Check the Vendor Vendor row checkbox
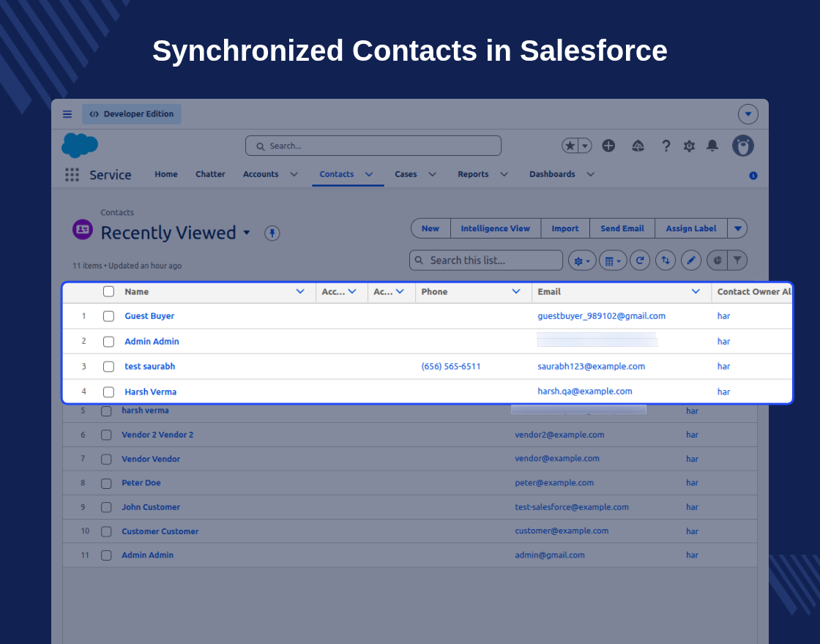The width and height of the screenshot is (820, 644). 106,460
